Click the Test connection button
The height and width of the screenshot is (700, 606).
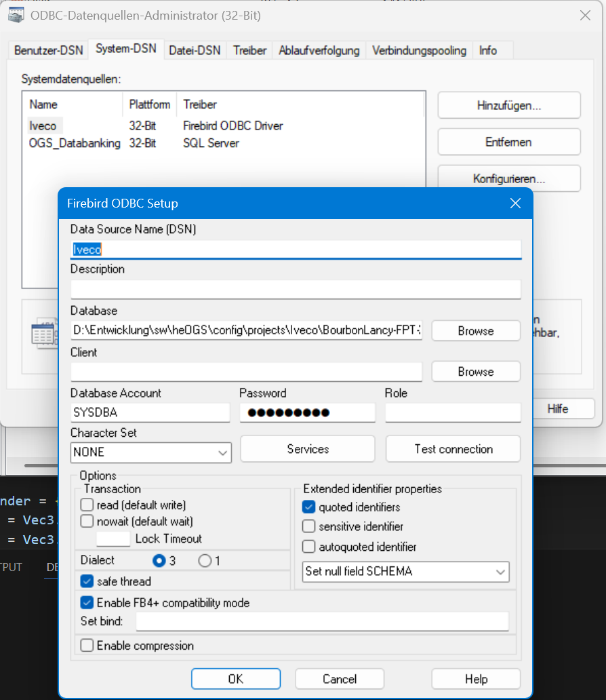[x=453, y=448]
